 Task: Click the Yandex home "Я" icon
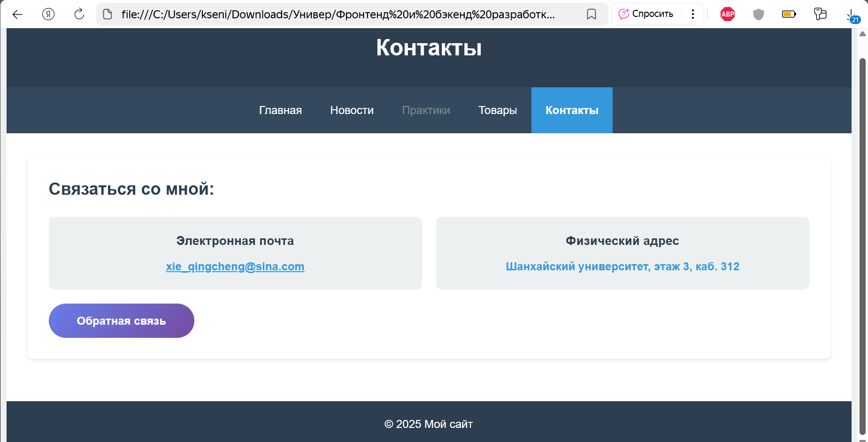(x=48, y=14)
